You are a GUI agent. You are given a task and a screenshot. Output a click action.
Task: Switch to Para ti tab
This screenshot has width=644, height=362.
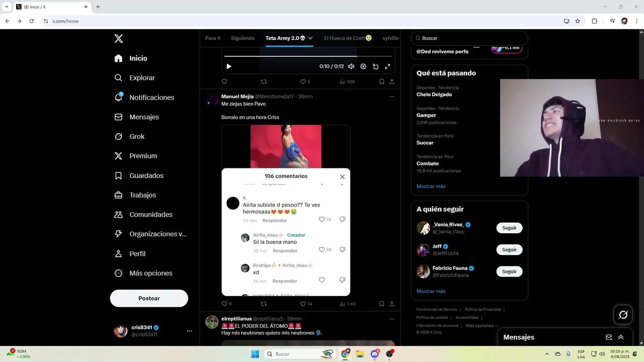(x=213, y=38)
